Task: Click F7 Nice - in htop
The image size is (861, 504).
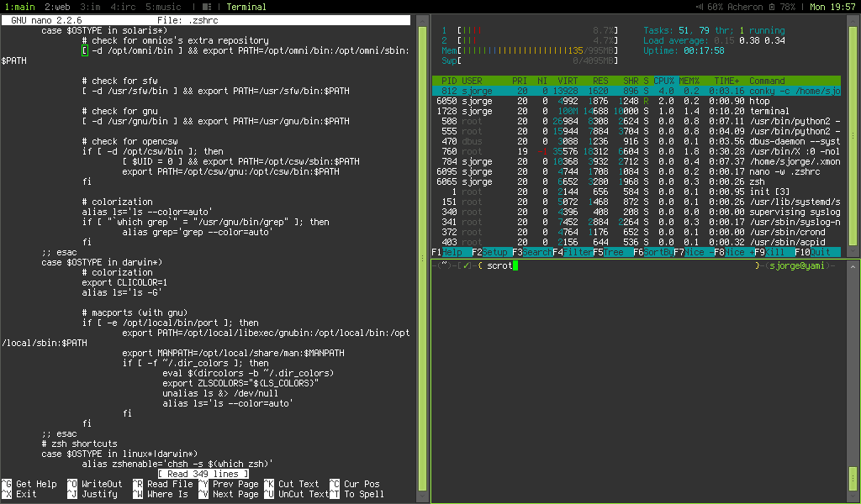Action: (694, 252)
